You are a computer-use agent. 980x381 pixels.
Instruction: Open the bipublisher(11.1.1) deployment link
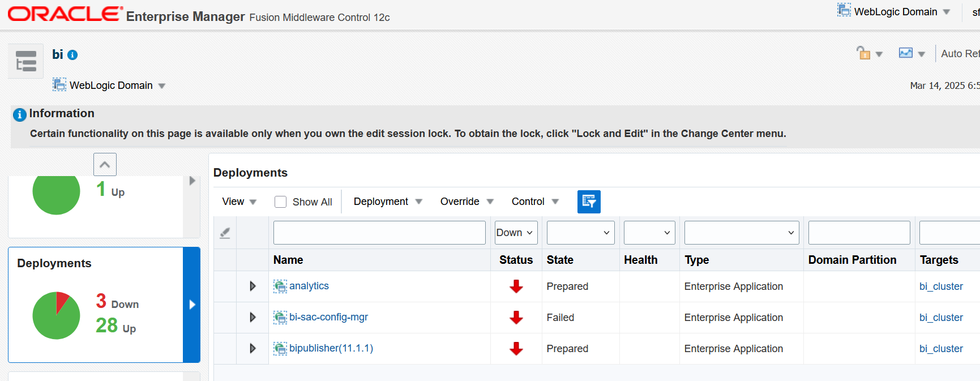click(x=331, y=348)
